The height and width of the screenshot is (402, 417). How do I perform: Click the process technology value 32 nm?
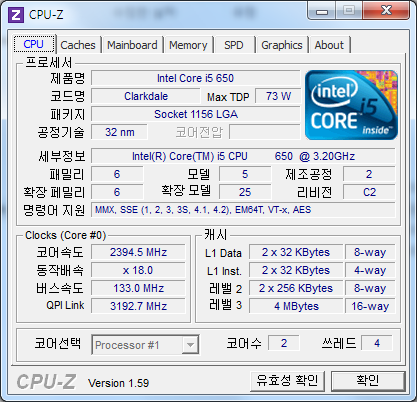tap(119, 132)
